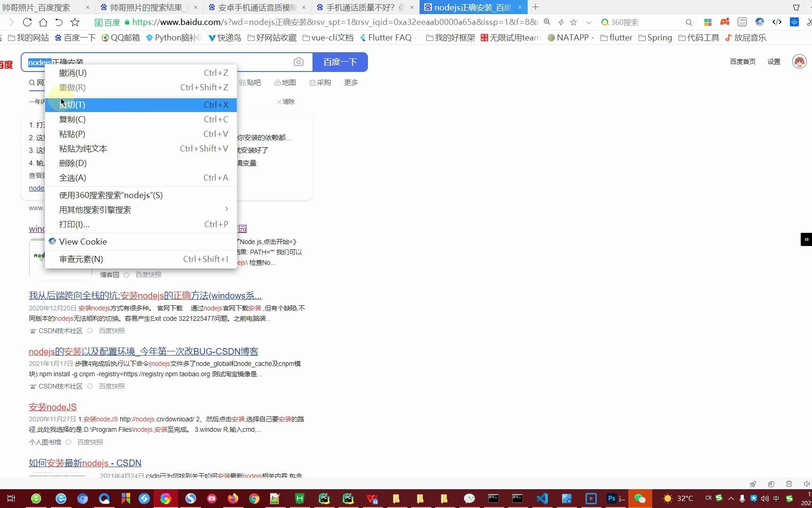Click the camera image-search icon in search box
The image size is (812, 508).
(298, 62)
